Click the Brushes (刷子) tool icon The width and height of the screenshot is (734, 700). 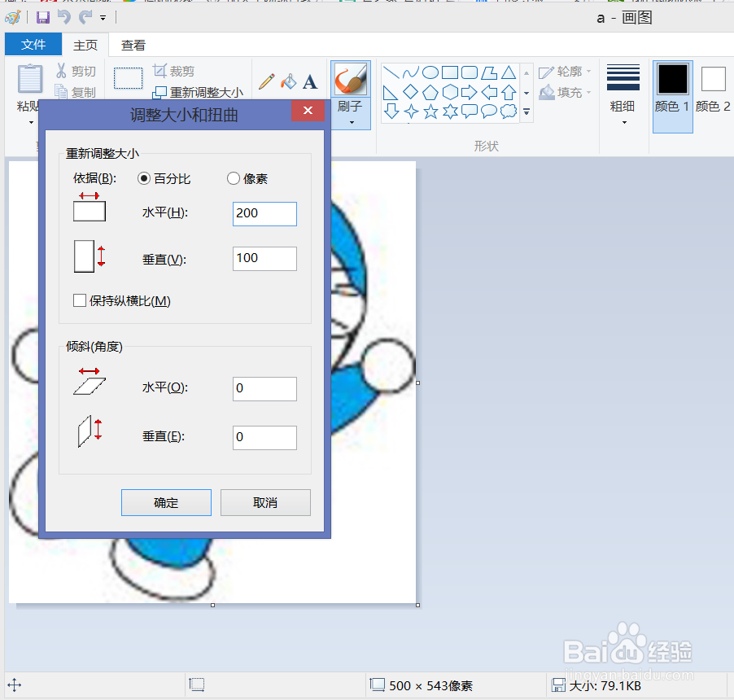350,78
